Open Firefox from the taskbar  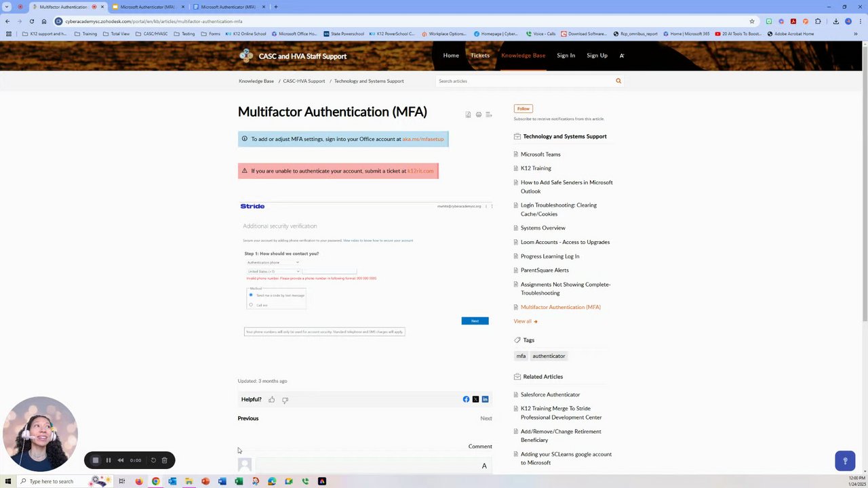point(139,481)
